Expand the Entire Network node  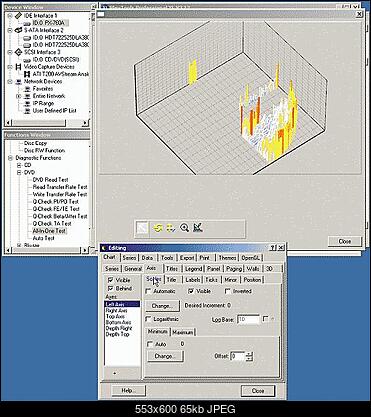coord(19,96)
